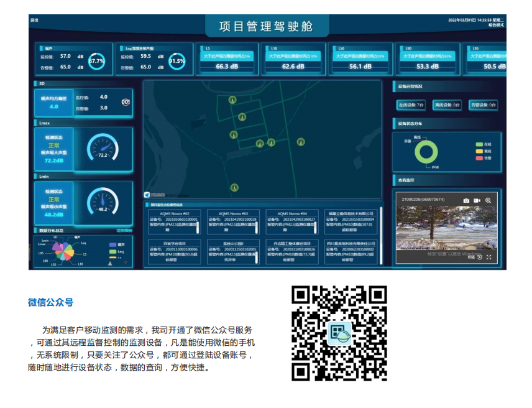
Task: Click the 切换图例 link
Action: pos(124,231)
